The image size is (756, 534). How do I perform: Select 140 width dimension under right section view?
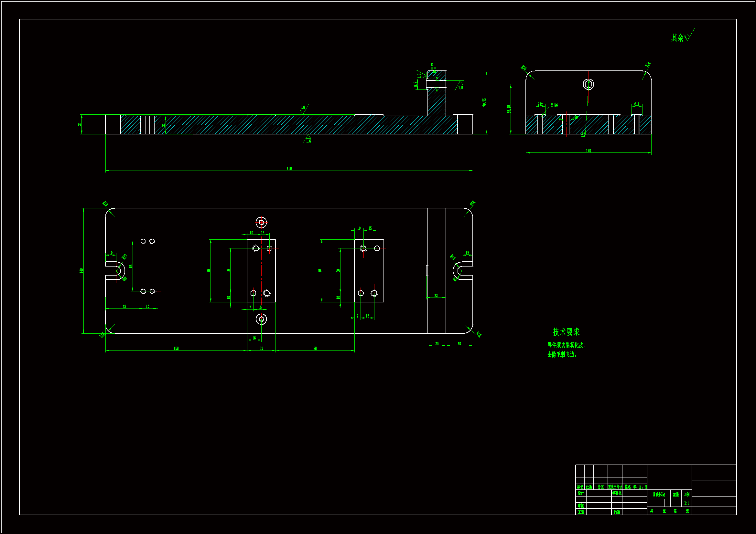588,151
